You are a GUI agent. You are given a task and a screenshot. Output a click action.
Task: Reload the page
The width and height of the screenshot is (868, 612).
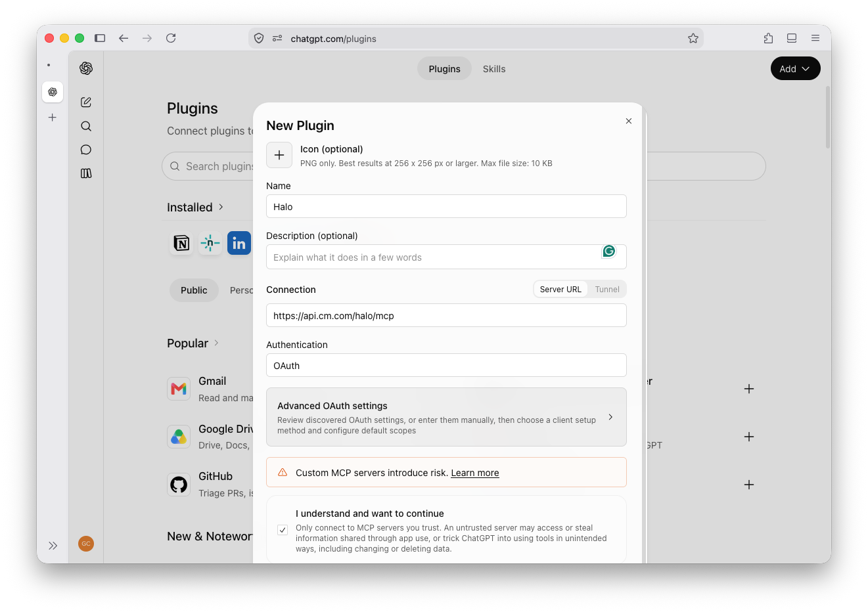click(171, 38)
